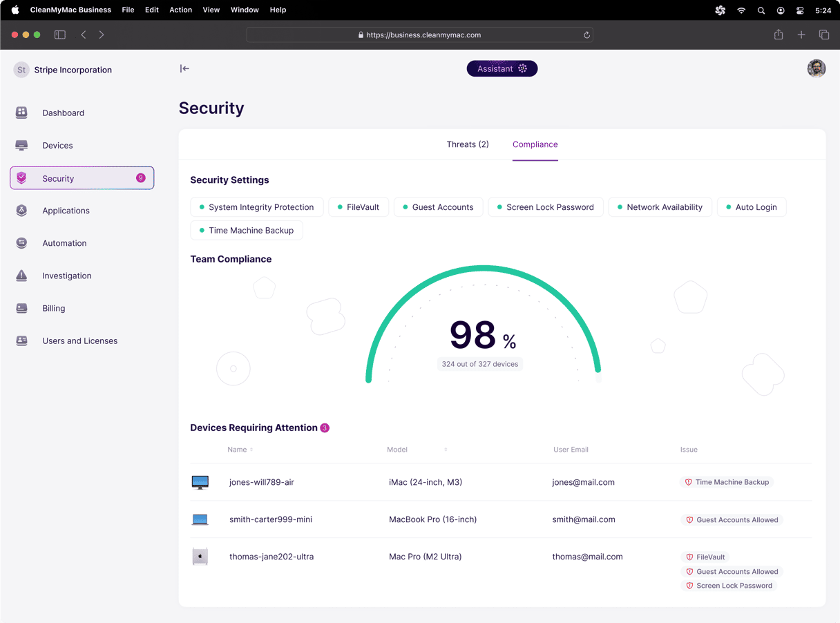The height and width of the screenshot is (623, 840).
Task: Open the Billing card icon
Action: (21, 308)
